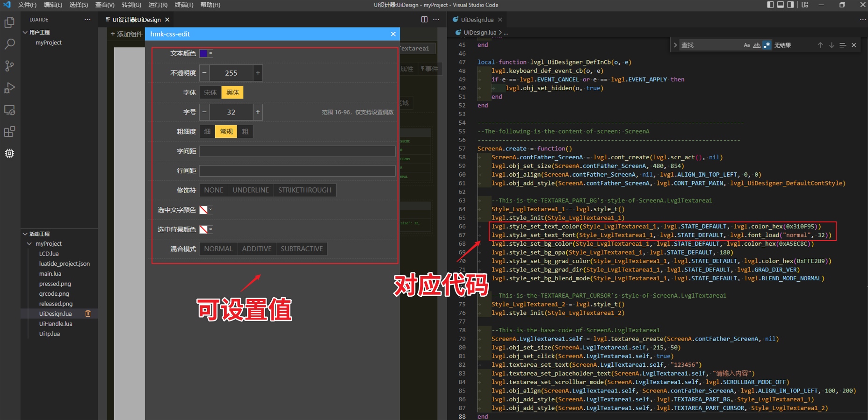
Task: Click the ADDITIVE blend mode button
Action: (x=256, y=249)
